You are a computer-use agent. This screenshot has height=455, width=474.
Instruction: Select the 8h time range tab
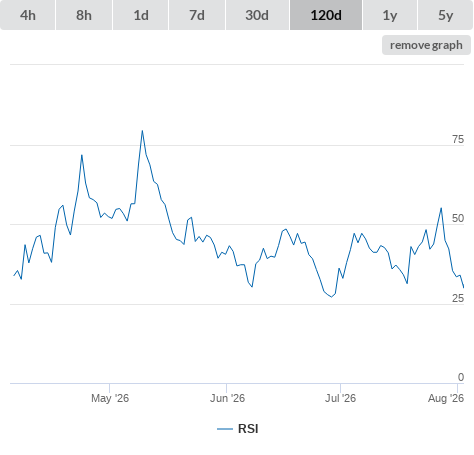click(84, 15)
